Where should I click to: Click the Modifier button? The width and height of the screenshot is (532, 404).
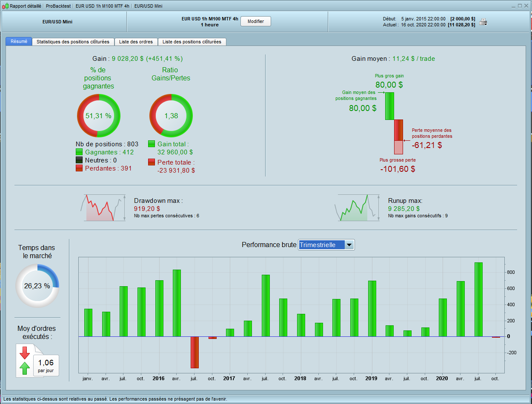point(256,21)
